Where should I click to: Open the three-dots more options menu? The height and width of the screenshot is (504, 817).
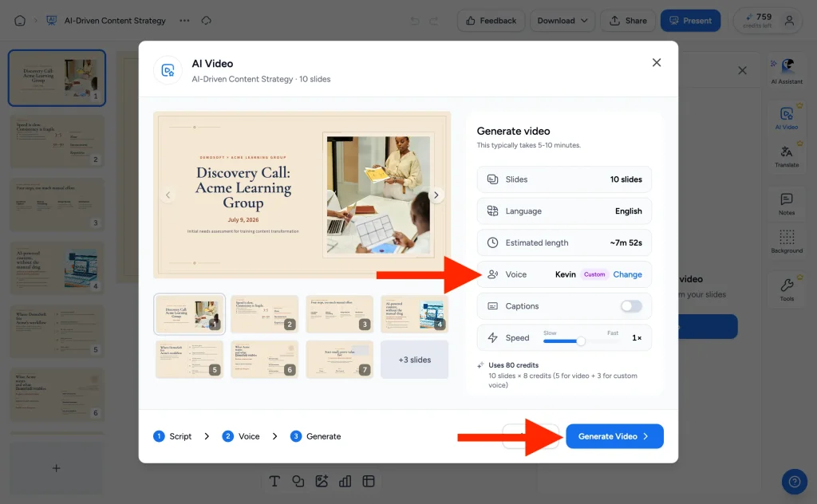click(x=184, y=21)
